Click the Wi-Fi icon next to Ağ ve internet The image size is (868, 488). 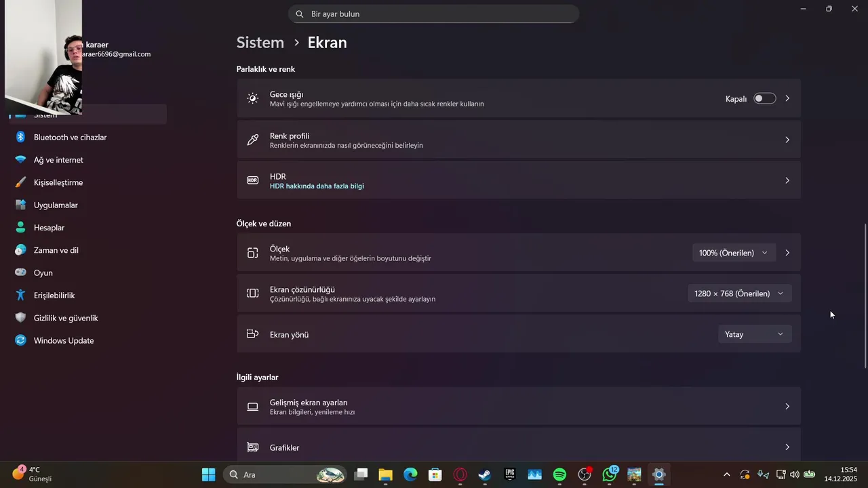[x=20, y=160]
